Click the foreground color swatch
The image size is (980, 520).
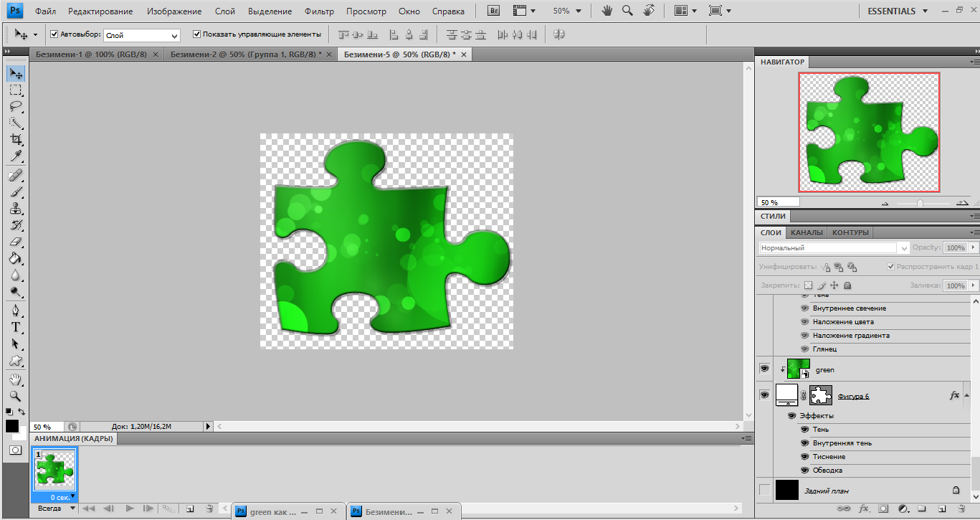click(x=12, y=426)
